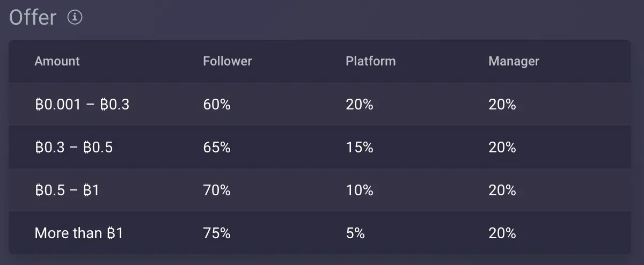Click the ₿0.5 – ₿1 amount row
The width and height of the screenshot is (644, 265).
tap(320, 190)
